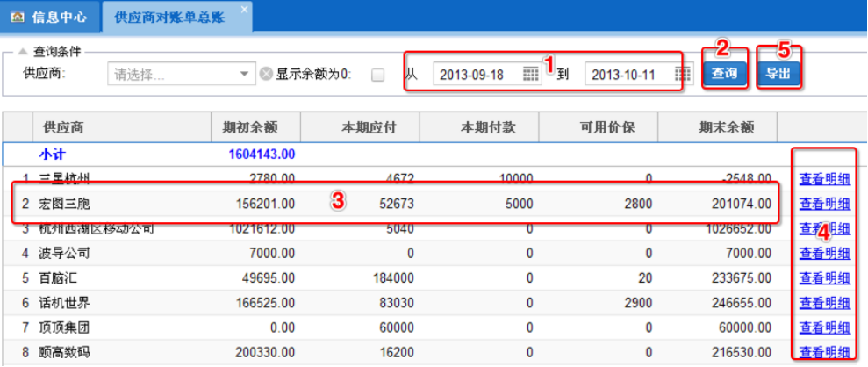Toggle the 显示余额为0 checkbox

(377, 75)
